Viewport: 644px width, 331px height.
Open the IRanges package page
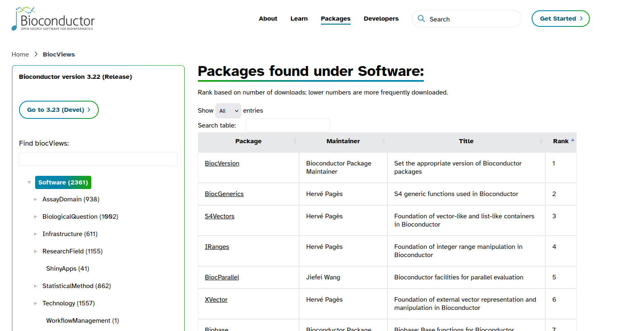click(x=217, y=247)
